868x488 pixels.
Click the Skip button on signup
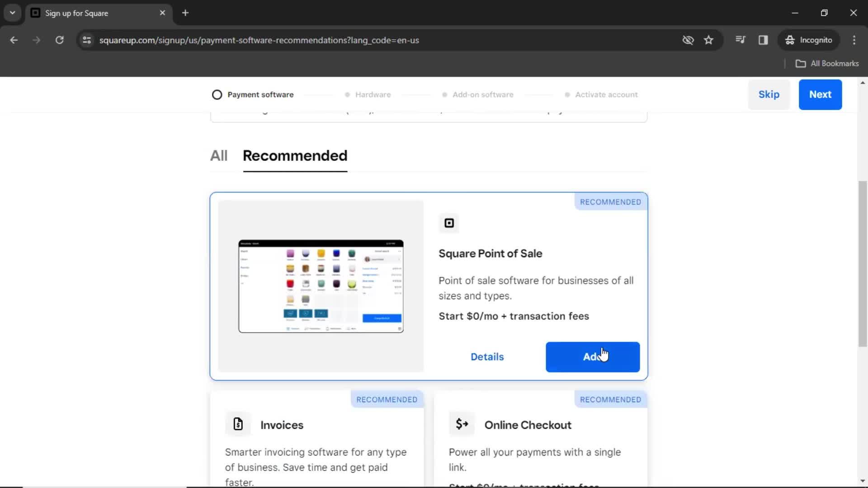pyautogui.click(x=769, y=94)
